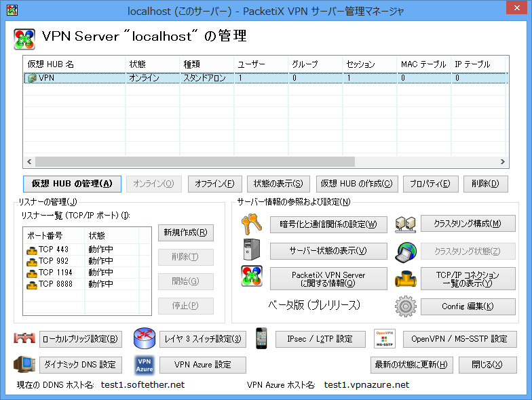Click the yellow pipe TCP/IP connections icon
The image size is (532, 400).
pyautogui.click(x=406, y=279)
